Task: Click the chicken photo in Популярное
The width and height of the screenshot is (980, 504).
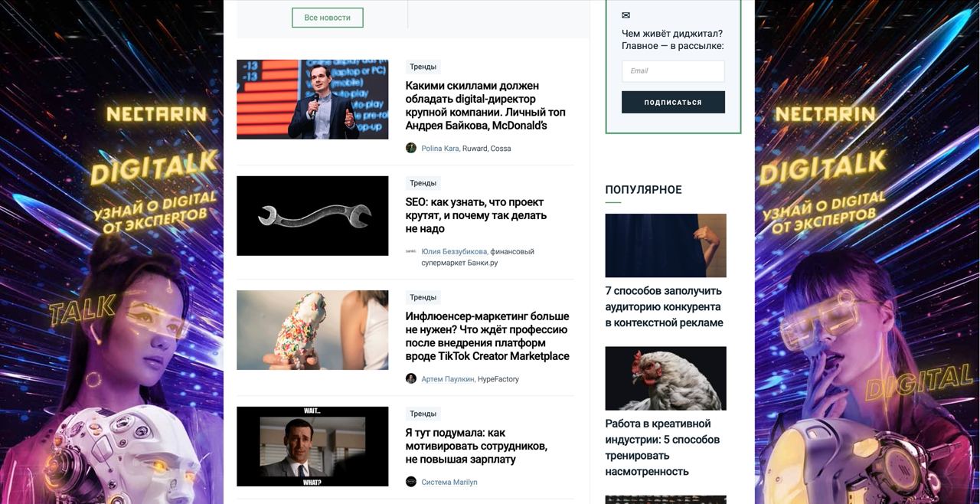Action: coord(665,378)
